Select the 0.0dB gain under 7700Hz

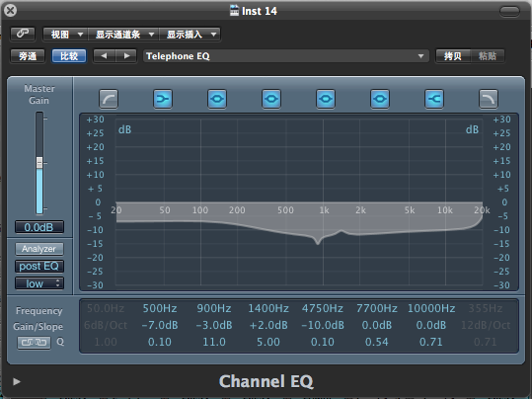pos(377,325)
